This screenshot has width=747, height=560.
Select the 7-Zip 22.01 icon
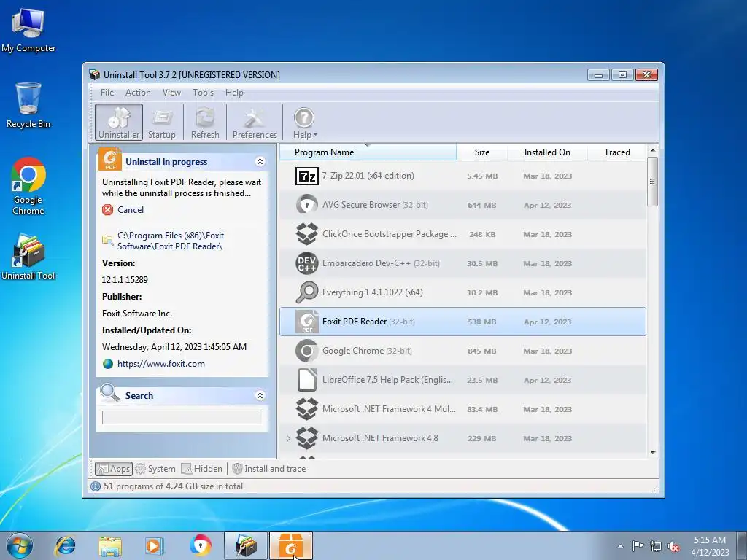(307, 176)
